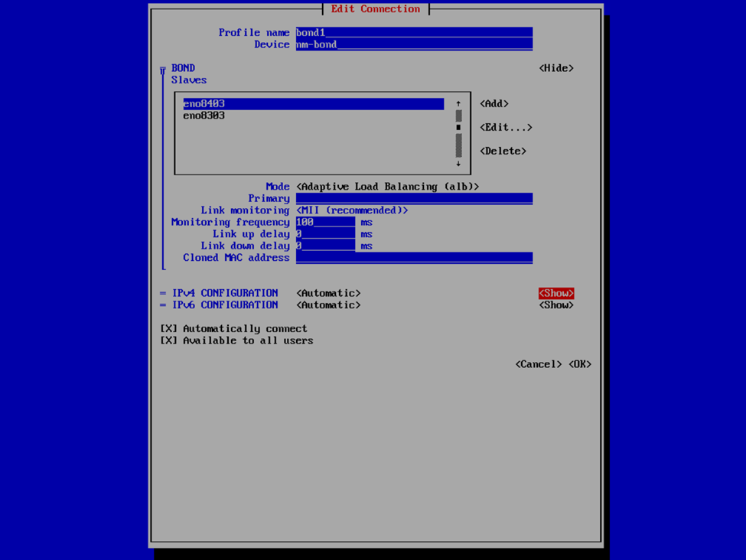Select slave eno8403 in list

coord(204,104)
